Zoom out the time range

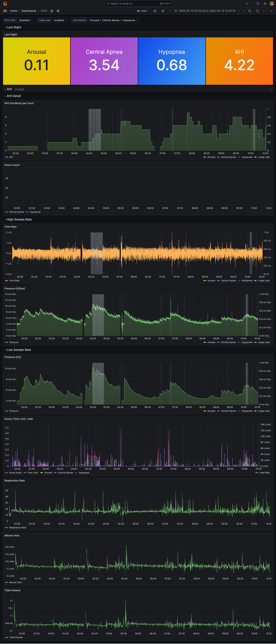250,11
